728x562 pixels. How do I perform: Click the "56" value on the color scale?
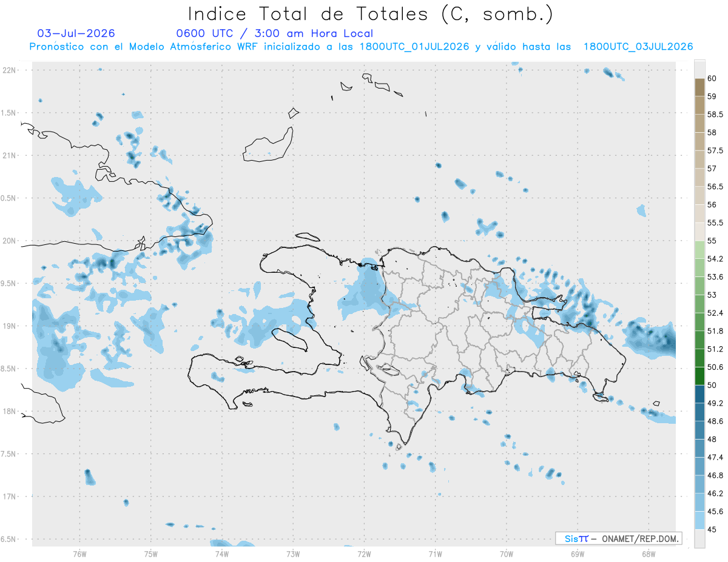click(x=713, y=205)
